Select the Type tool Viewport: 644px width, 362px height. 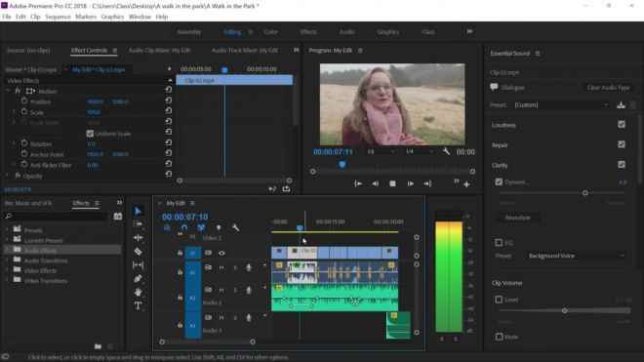coord(138,305)
